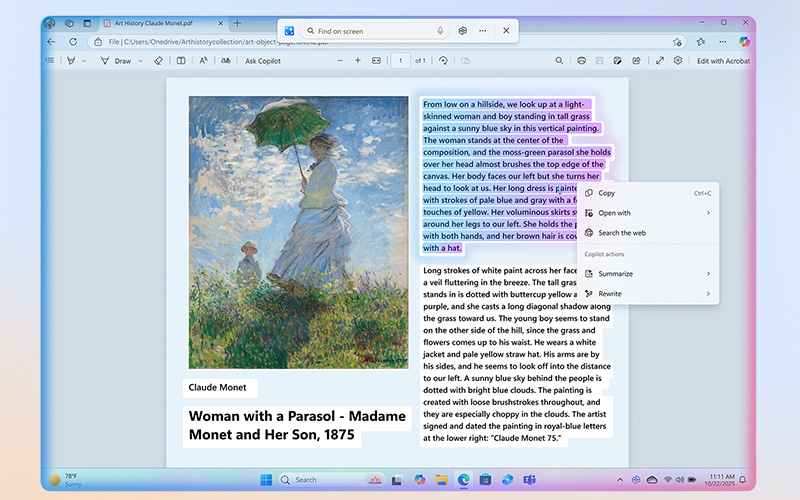This screenshot has height=500, width=800.
Task: Toggle the PDF table of contents
Action: [49, 61]
